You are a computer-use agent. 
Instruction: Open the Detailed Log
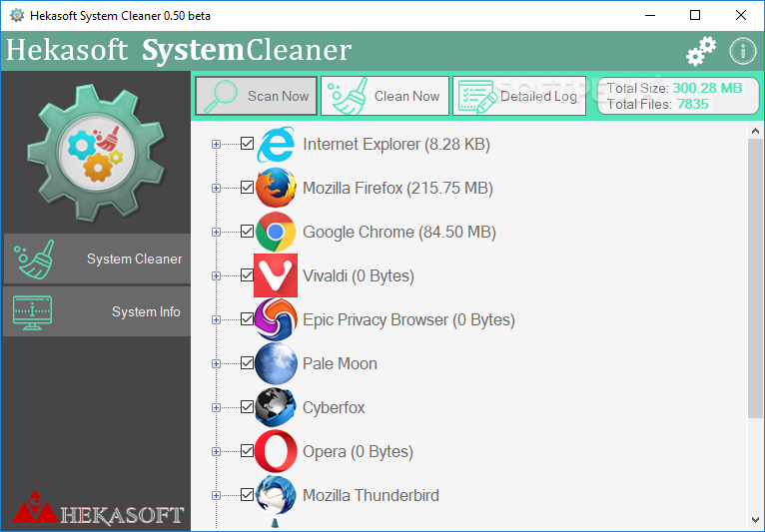[x=519, y=96]
